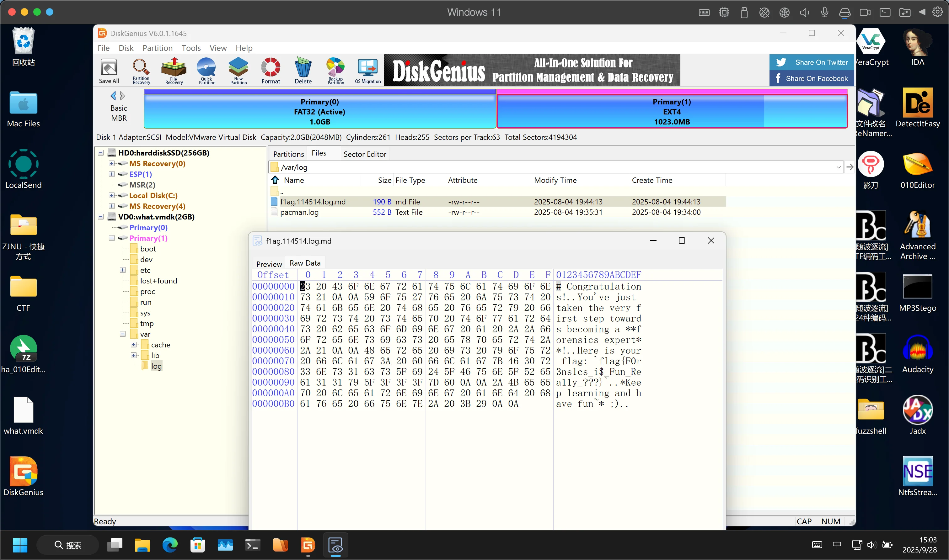Click Share On Twitter button
The image size is (949, 560).
coord(812,62)
